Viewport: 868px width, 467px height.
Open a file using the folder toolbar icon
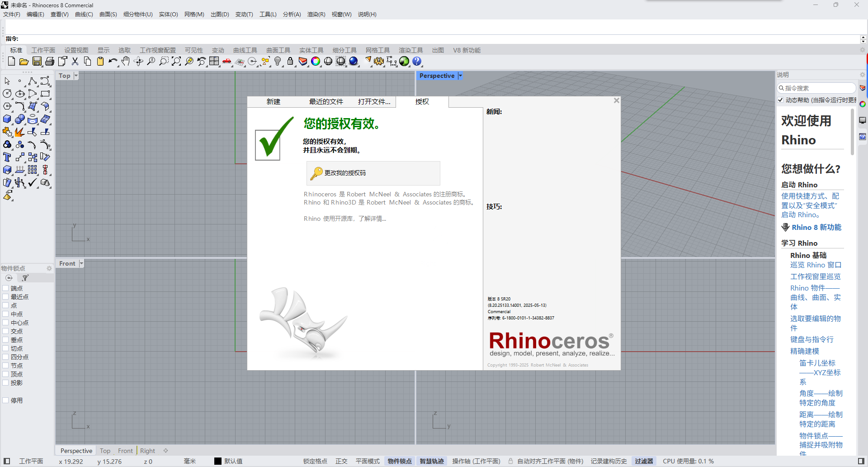(x=24, y=61)
